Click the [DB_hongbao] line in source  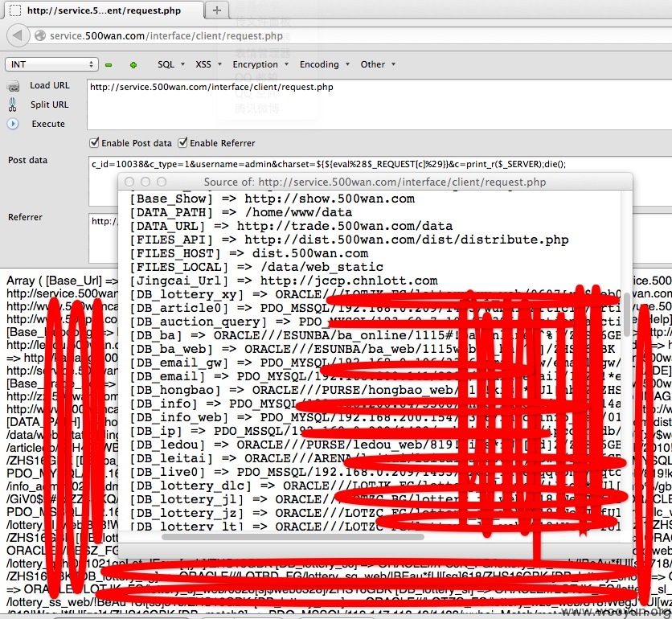coord(375,391)
